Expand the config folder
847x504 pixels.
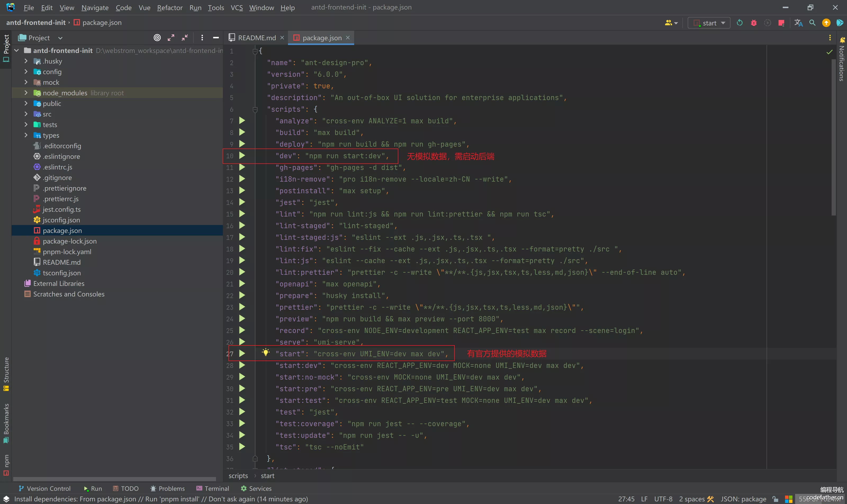click(26, 72)
